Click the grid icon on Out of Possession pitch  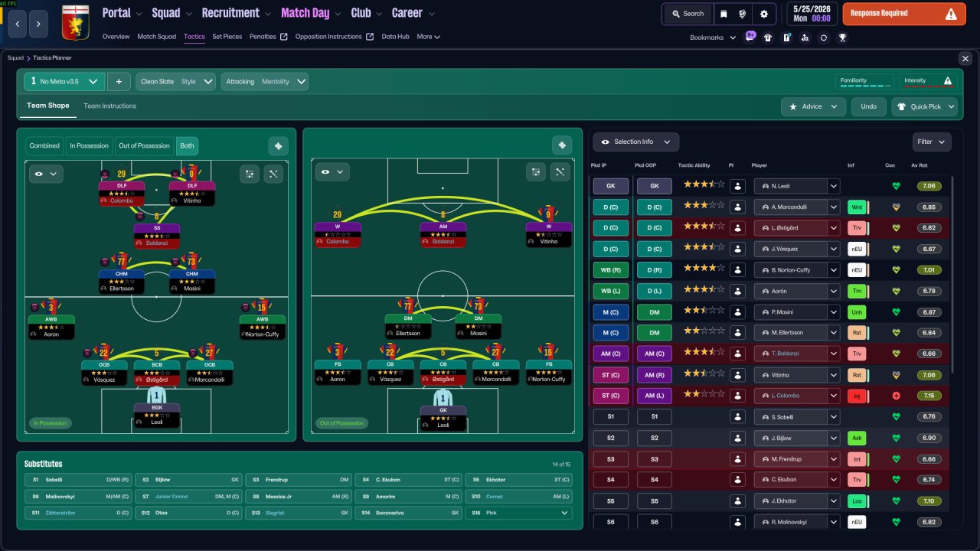click(x=536, y=172)
